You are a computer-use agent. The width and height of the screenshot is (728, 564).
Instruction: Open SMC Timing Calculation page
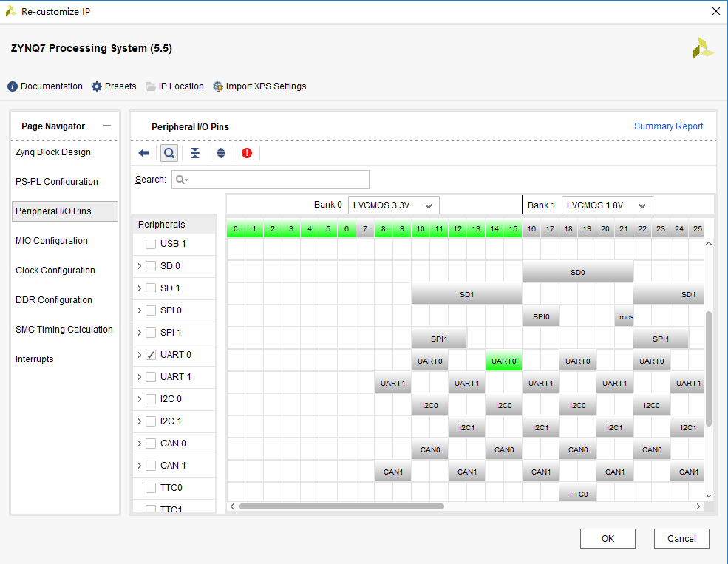click(x=64, y=330)
